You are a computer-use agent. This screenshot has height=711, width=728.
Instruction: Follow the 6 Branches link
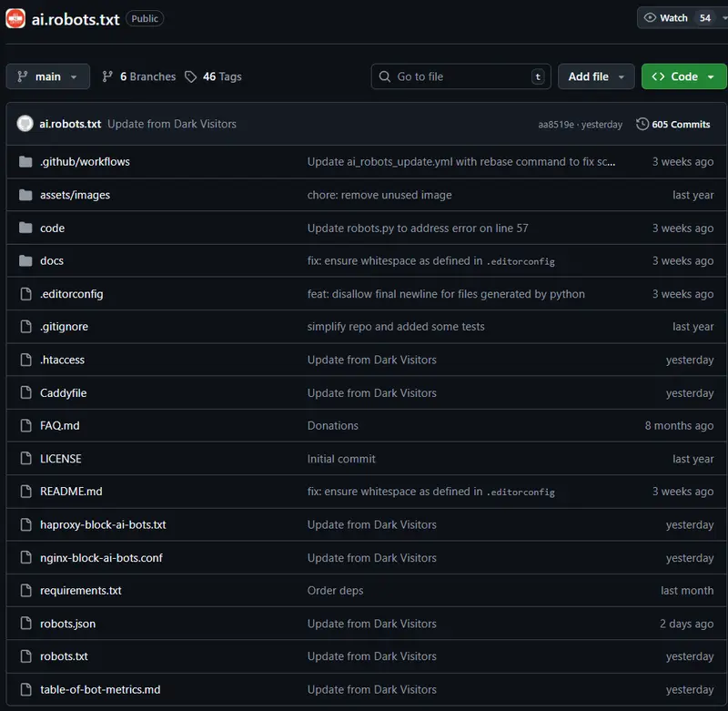click(138, 76)
